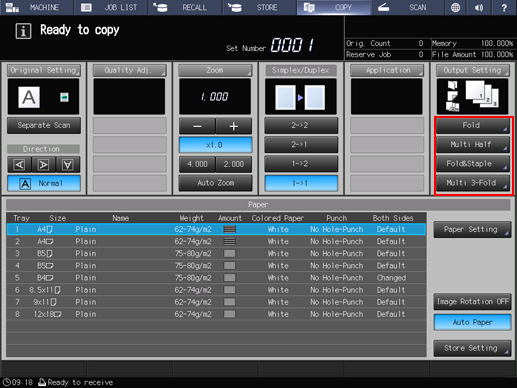The height and width of the screenshot is (388, 517).
Task: Select 2.000 zoom preset
Action: click(234, 164)
